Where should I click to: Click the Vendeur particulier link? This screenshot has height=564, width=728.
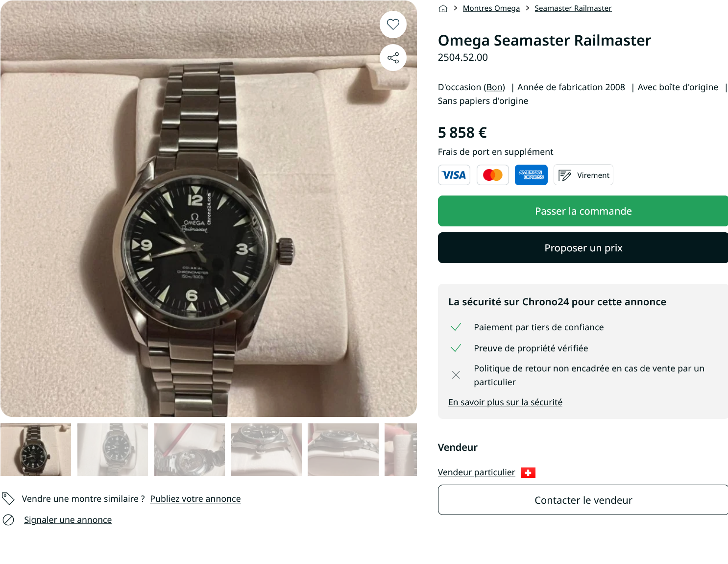click(x=476, y=472)
